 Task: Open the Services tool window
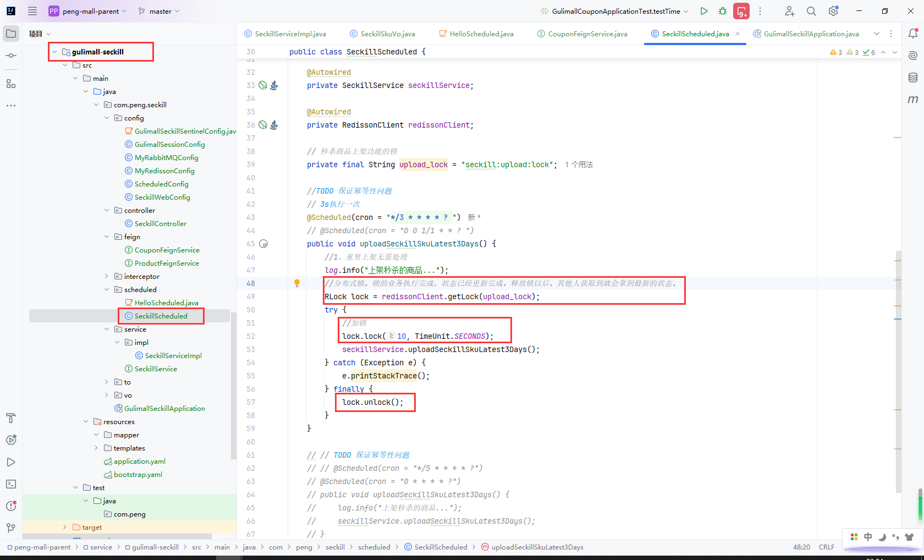pyautogui.click(x=11, y=440)
